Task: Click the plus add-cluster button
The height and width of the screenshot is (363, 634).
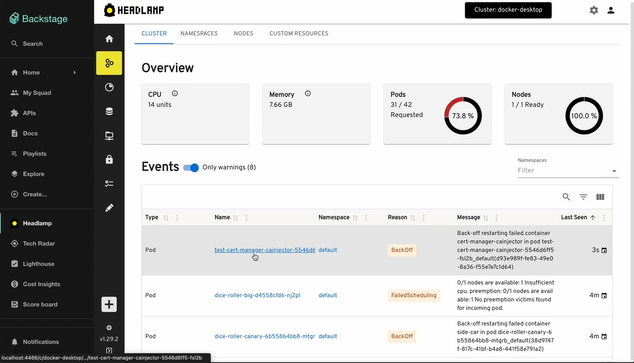Action: [109, 304]
